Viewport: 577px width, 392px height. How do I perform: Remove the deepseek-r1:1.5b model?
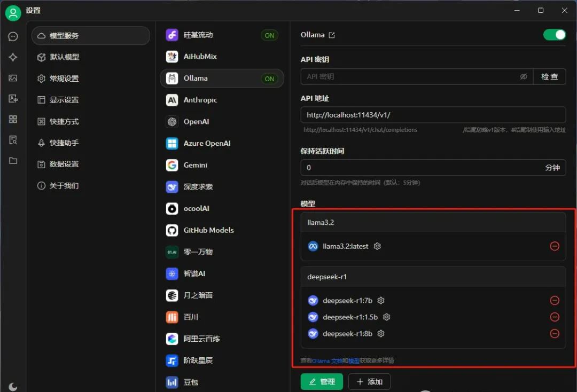555,317
